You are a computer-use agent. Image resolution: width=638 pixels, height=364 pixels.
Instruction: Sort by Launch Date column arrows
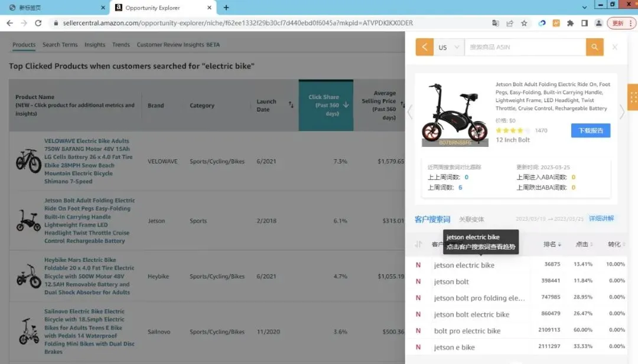pos(291,105)
